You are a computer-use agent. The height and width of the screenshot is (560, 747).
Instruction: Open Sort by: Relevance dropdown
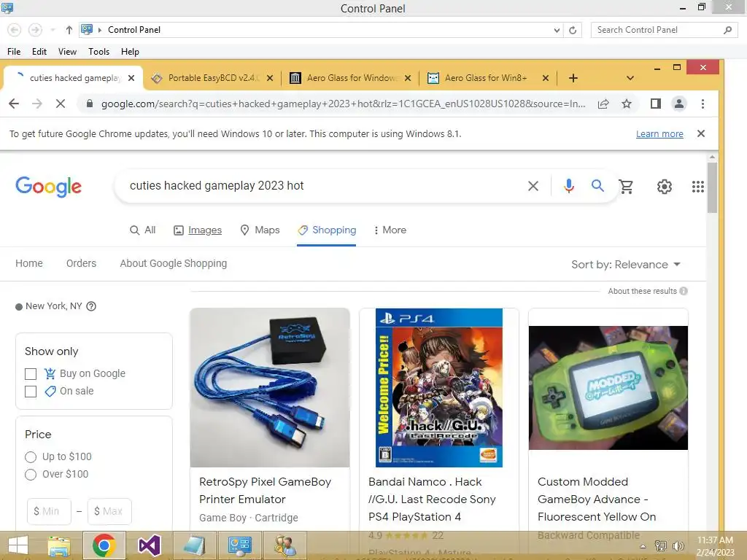[x=626, y=264]
